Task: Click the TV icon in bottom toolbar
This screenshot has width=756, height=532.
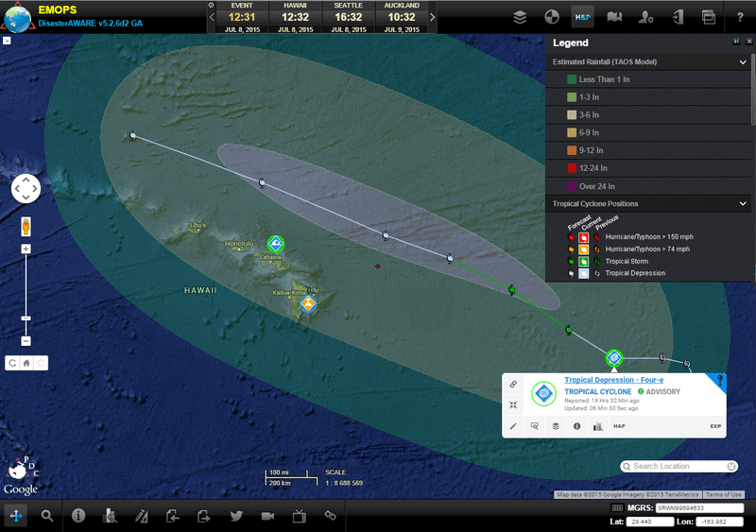Action: coord(299,516)
